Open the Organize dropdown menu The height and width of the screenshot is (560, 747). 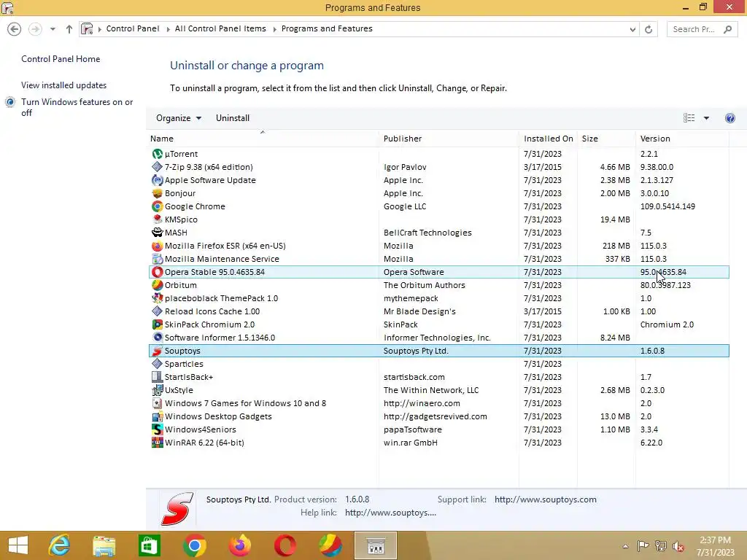[x=179, y=118]
